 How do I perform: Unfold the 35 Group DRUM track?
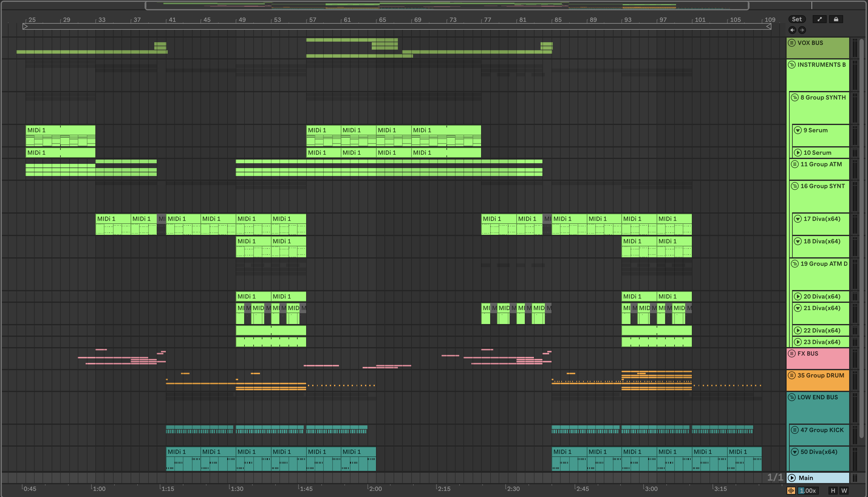click(x=792, y=376)
